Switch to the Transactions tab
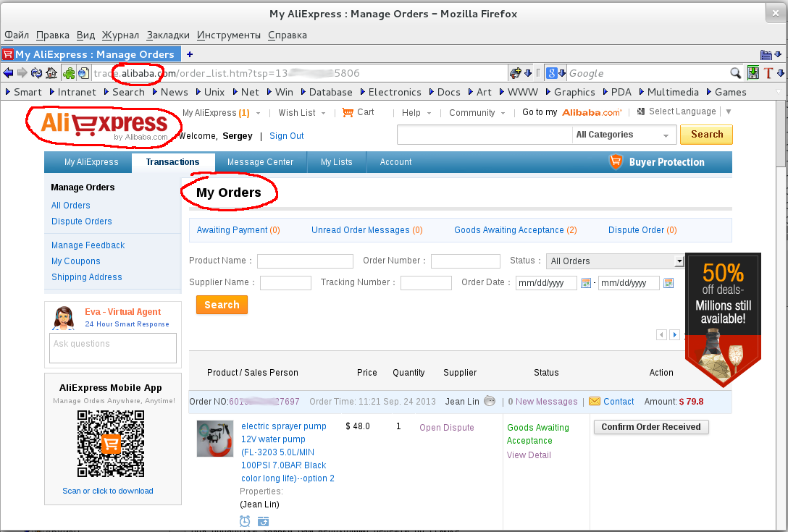 (173, 162)
